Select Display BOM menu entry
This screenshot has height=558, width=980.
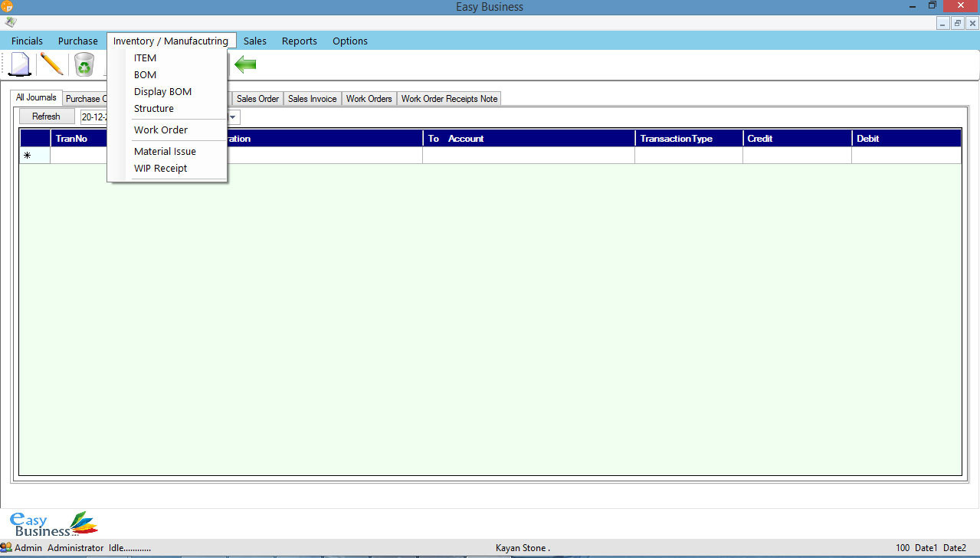(168, 91)
